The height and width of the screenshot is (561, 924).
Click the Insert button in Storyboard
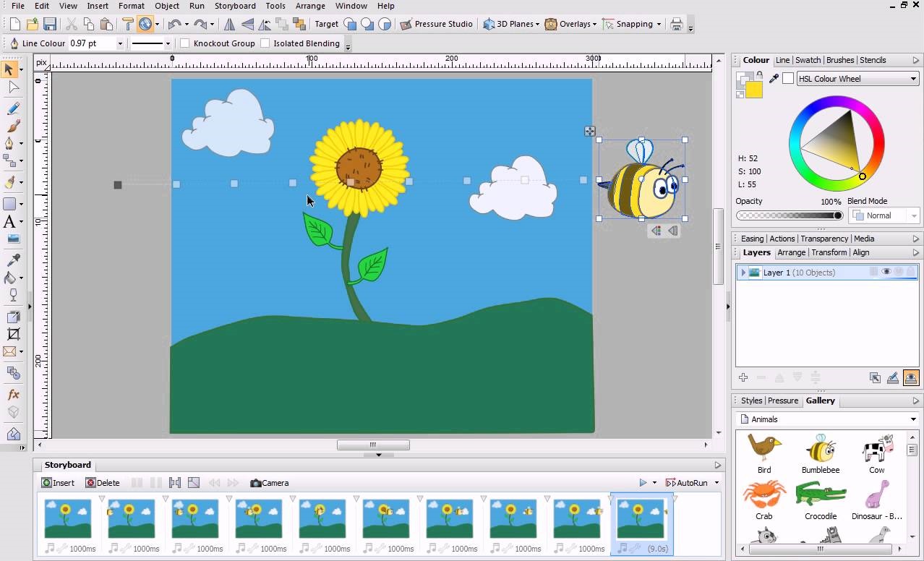(x=58, y=483)
